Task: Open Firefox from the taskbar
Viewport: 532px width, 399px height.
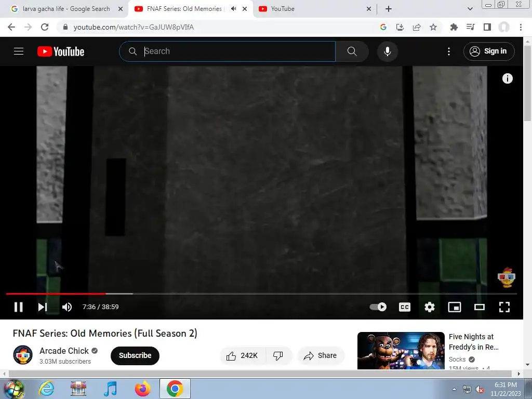Action: point(142,389)
